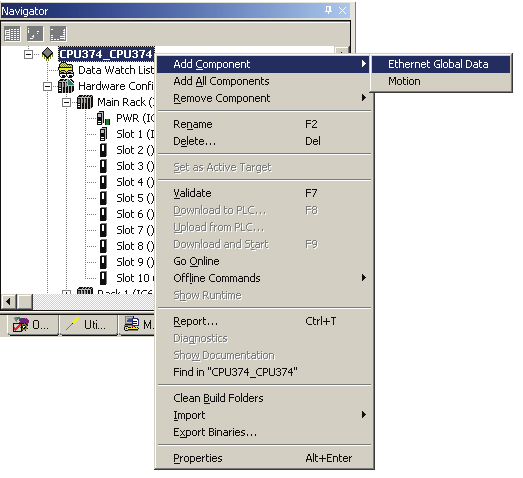Click the CPU374_CPU374 target chip icon
The height and width of the screenshot is (478, 523).
pyautogui.click(x=48, y=54)
